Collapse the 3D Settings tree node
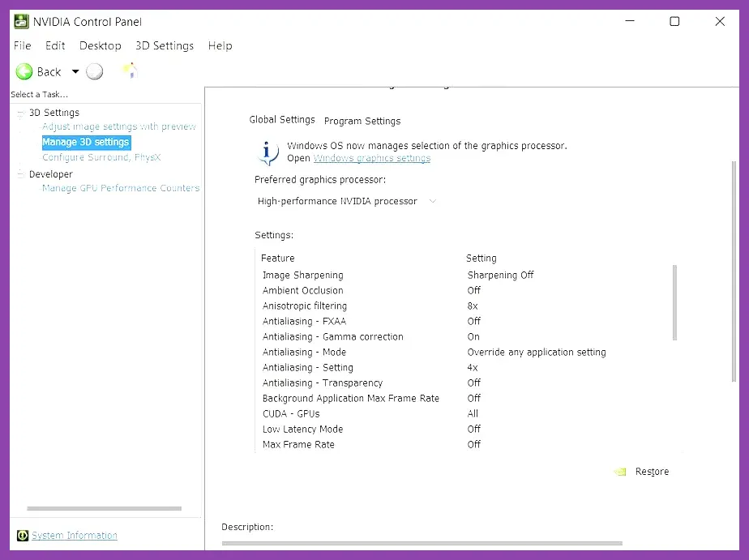Image resolution: width=749 pixels, height=560 pixels. click(20, 113)
